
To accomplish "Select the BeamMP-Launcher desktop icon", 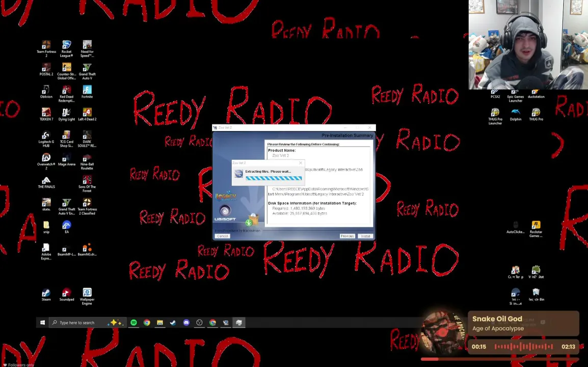I will 66,250.
